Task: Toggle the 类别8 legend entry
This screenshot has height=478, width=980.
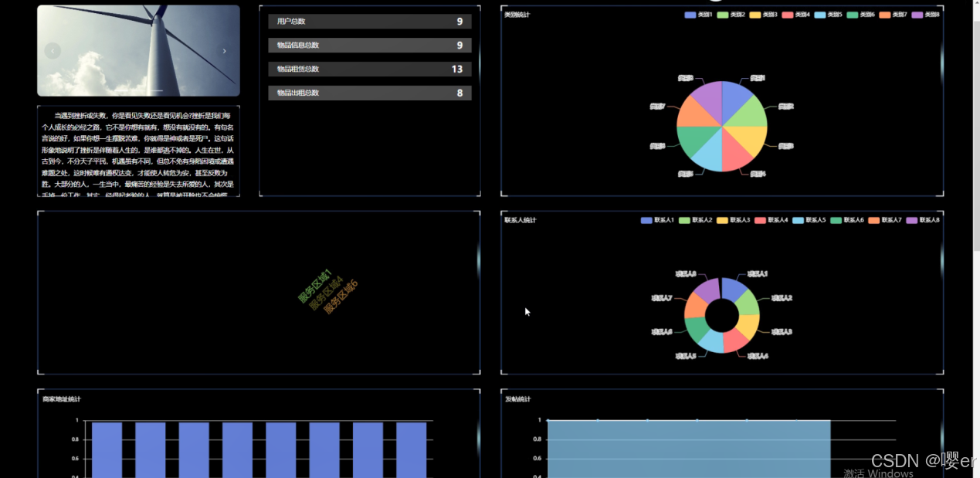Action: 925,15
